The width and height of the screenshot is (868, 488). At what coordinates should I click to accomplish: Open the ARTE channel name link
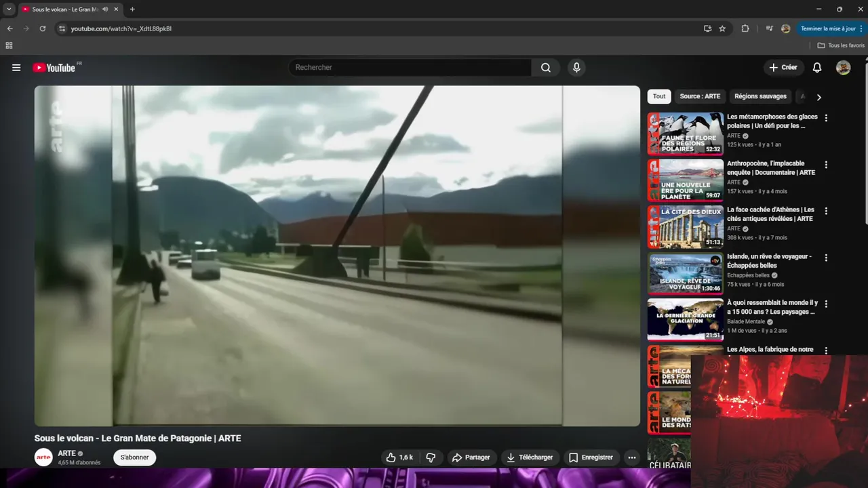point(66,453)
